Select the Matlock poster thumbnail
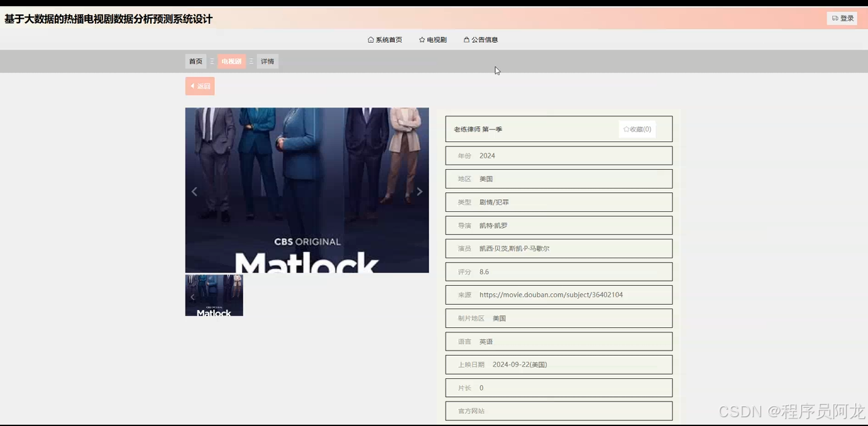The height and width of the screenshot is (426, 868). pos(214,295)
